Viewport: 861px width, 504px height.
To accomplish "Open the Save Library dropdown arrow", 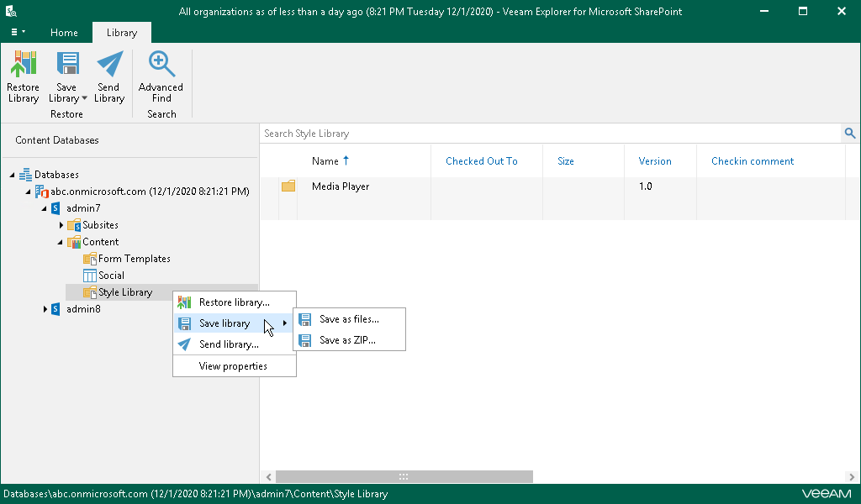I will tap(85, 99).
